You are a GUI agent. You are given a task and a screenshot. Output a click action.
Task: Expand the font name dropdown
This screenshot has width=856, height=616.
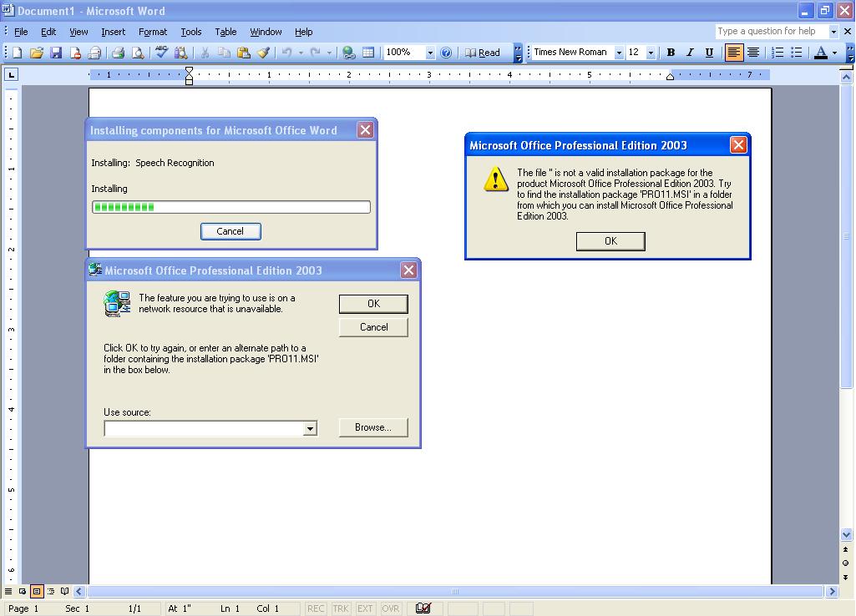619,53
